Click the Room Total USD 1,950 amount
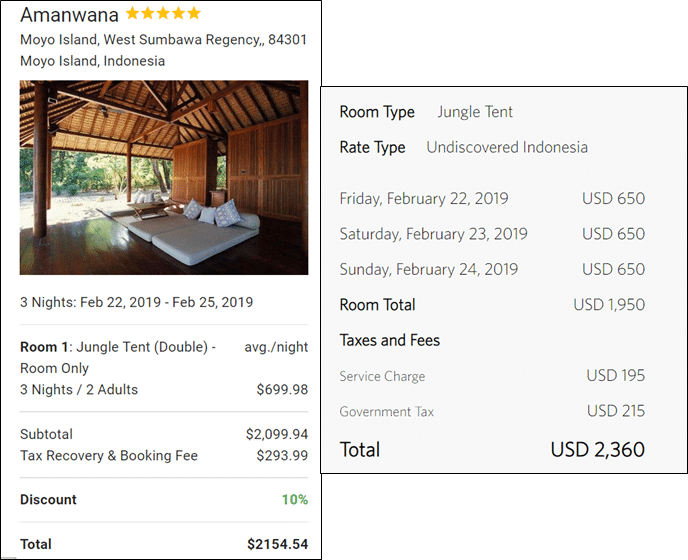The width and height of the screenshot is (688, 560). point(609,305)
